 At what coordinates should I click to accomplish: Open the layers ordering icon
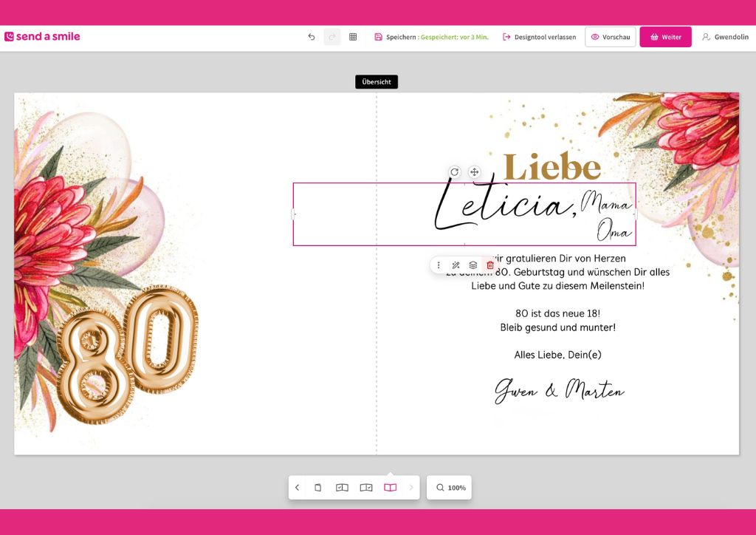(473, 265)
